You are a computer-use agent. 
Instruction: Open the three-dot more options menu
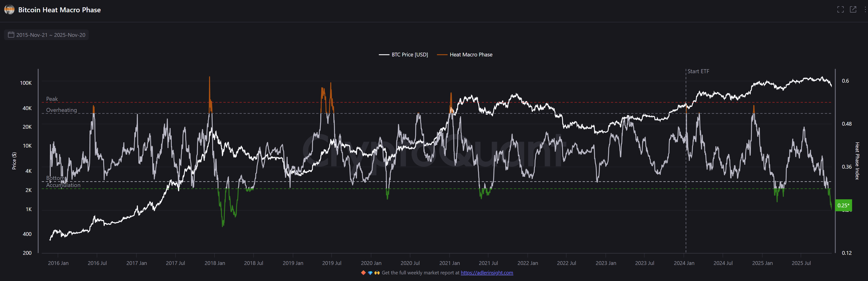point(865,9)
